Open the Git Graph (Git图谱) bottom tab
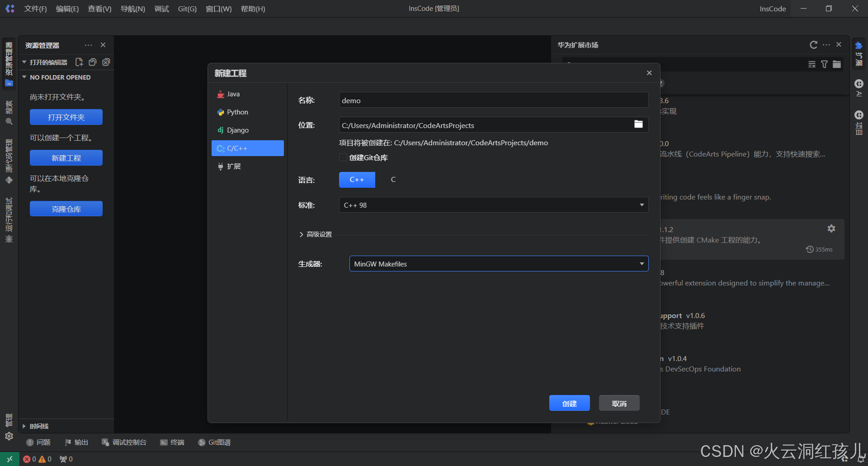 tap(215, 442)
